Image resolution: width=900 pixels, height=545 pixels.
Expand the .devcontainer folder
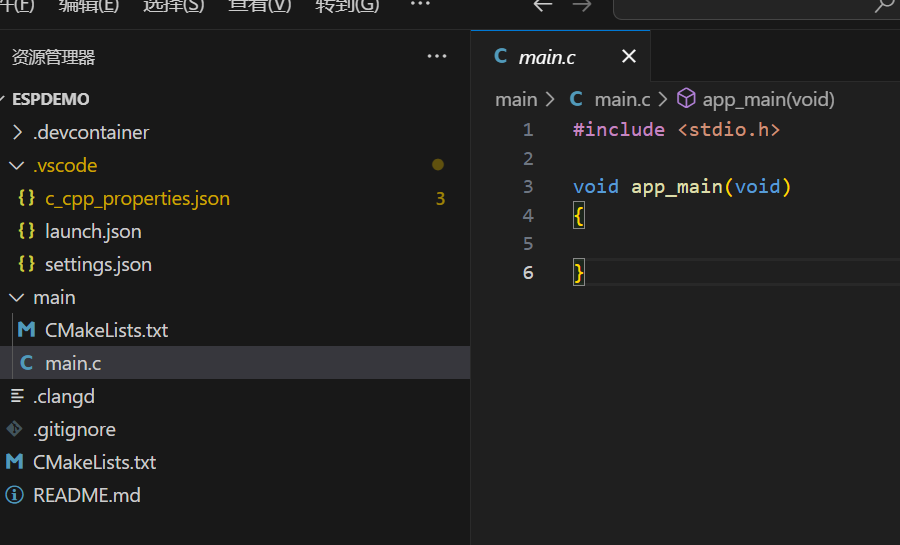(x=17, y=133)
